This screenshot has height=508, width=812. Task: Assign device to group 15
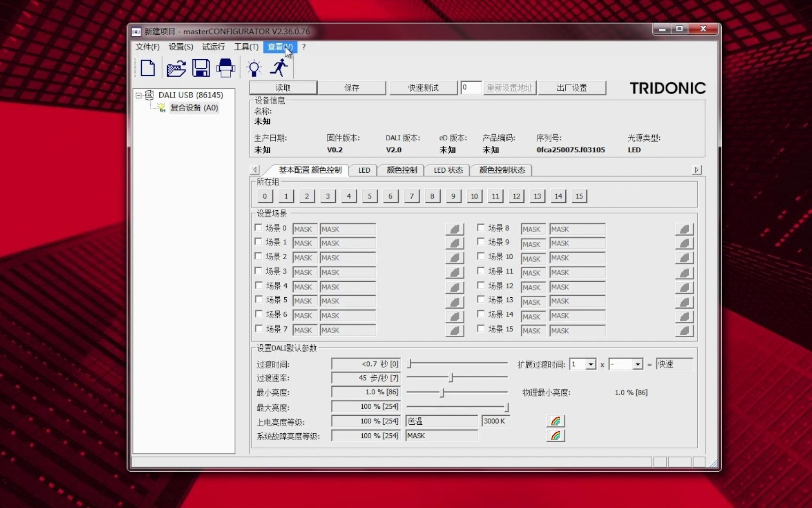coord(579,196)
